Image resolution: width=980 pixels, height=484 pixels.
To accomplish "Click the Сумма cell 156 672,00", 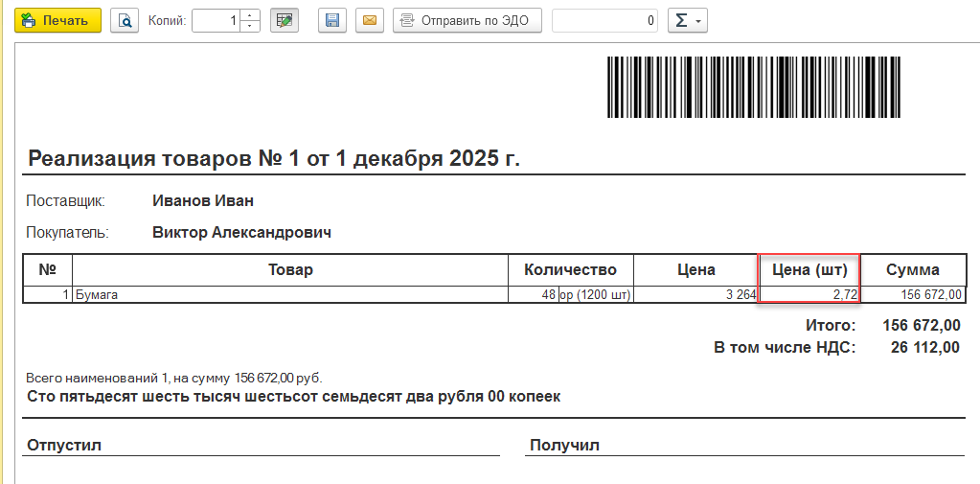I will (912, 295).
